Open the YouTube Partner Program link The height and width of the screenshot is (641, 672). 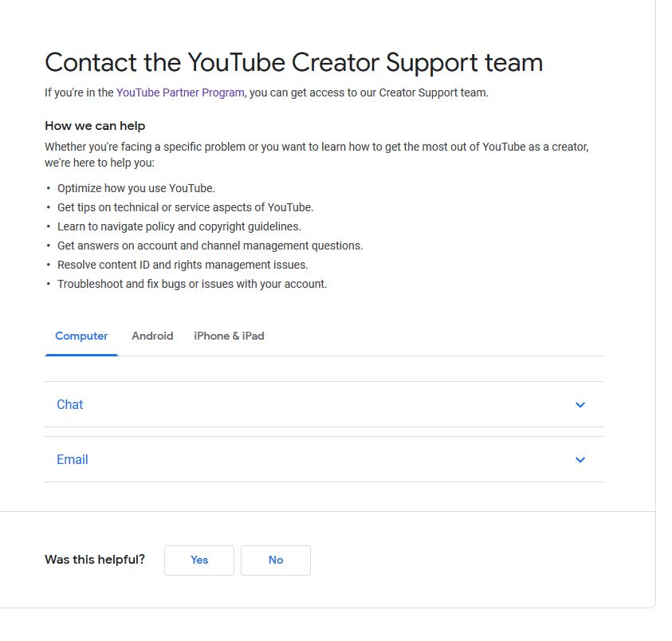point(179,92)
